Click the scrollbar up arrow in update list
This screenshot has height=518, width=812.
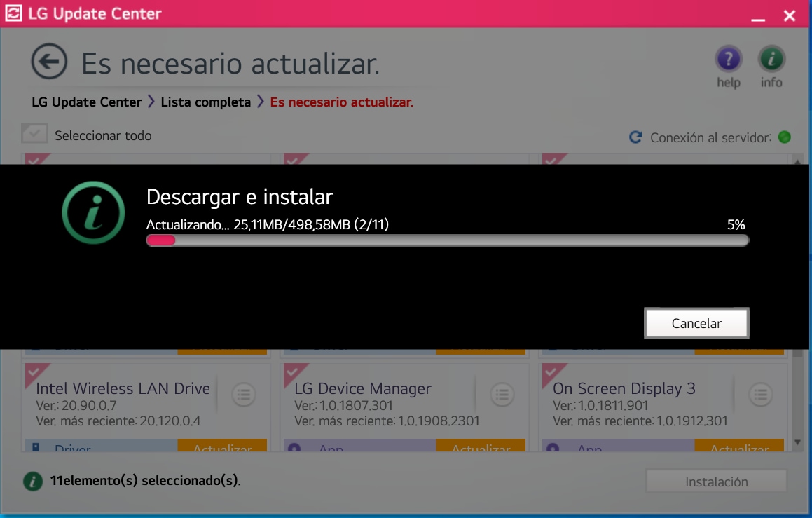797,162
